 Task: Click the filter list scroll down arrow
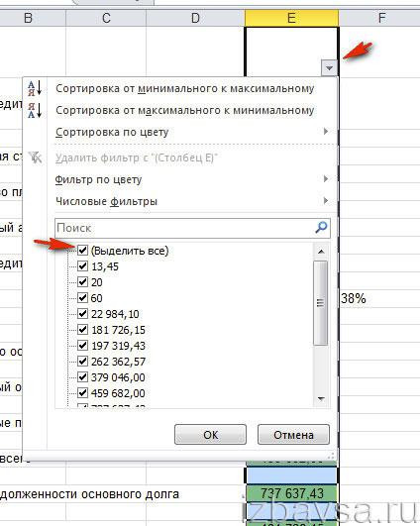tap(321, 399)
